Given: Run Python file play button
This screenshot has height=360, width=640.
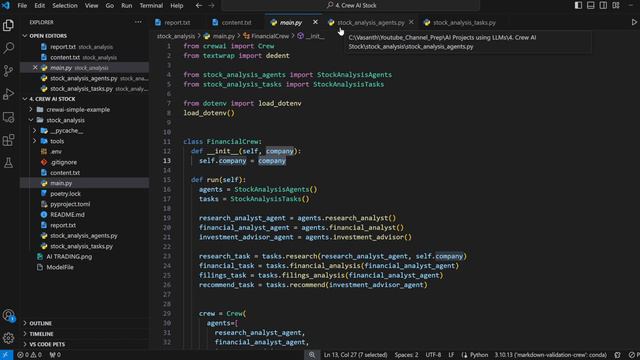Looking at the screenshot, I should (x=634, y=22).
